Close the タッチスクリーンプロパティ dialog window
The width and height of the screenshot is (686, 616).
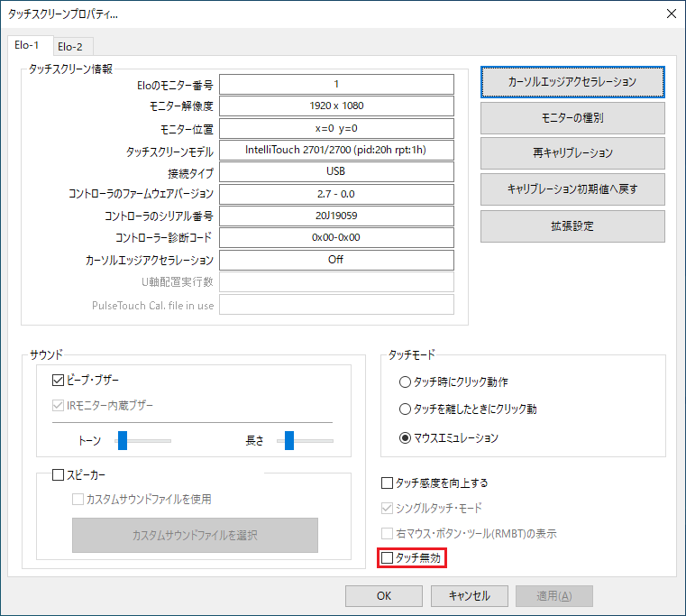(x=670, y=14)
